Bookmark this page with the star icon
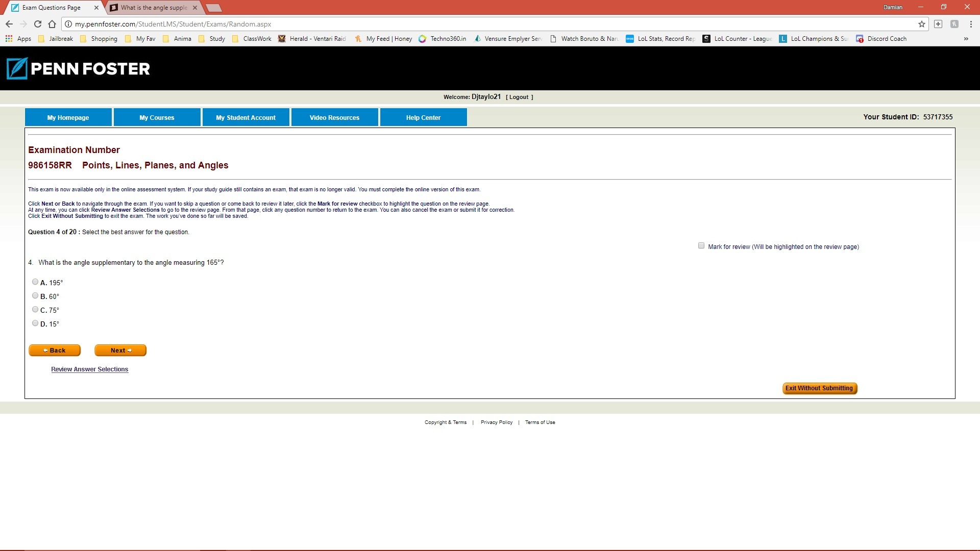Image resolution: width=980 pixels, height=551 pixels. click(921, 24)
